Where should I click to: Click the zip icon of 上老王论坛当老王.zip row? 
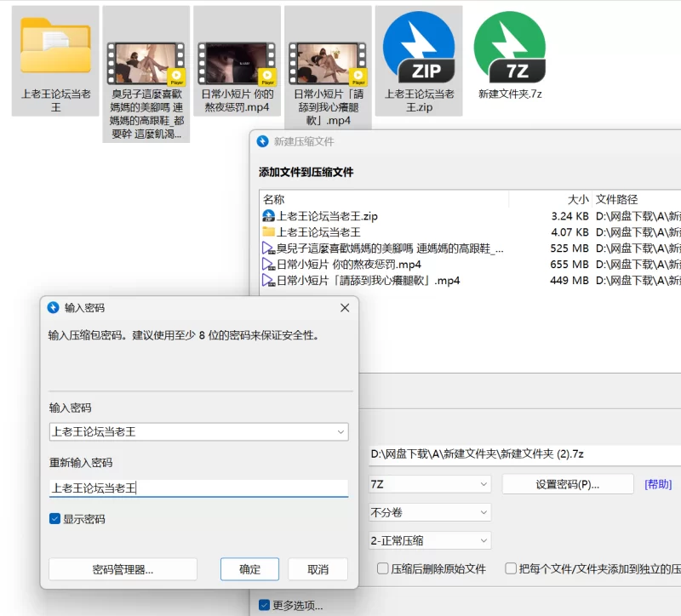[268, 216]
